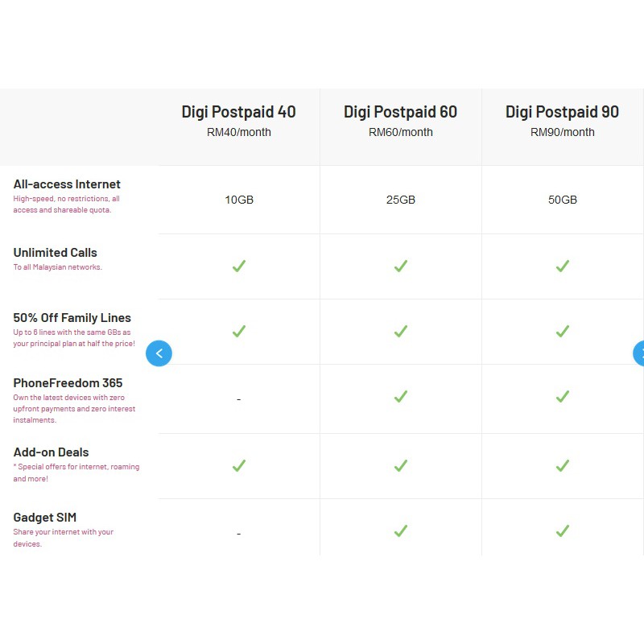Click the RM60/month price label
The width and height of the screenshot is (644, 644).
[x=401, y=132]
